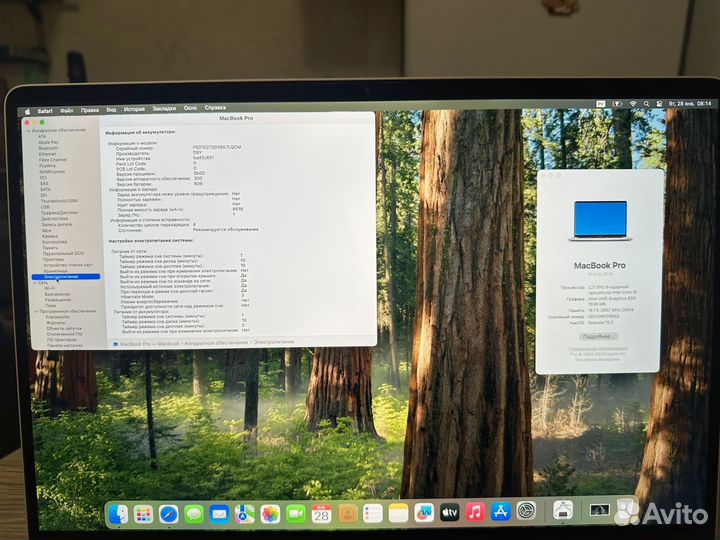Open the Safari menu
Image resolution: width=720 pixels, height=540 pixels.
click(x=45, y=111)
